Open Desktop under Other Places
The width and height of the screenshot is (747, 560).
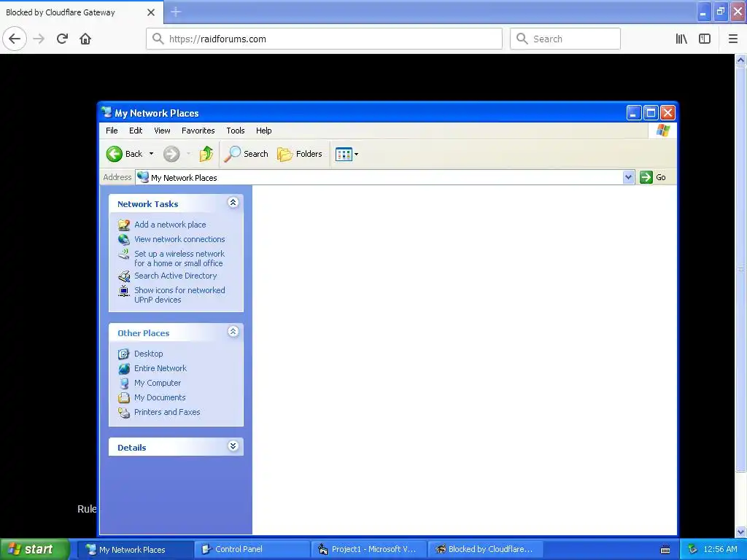(x=149, y=354)
